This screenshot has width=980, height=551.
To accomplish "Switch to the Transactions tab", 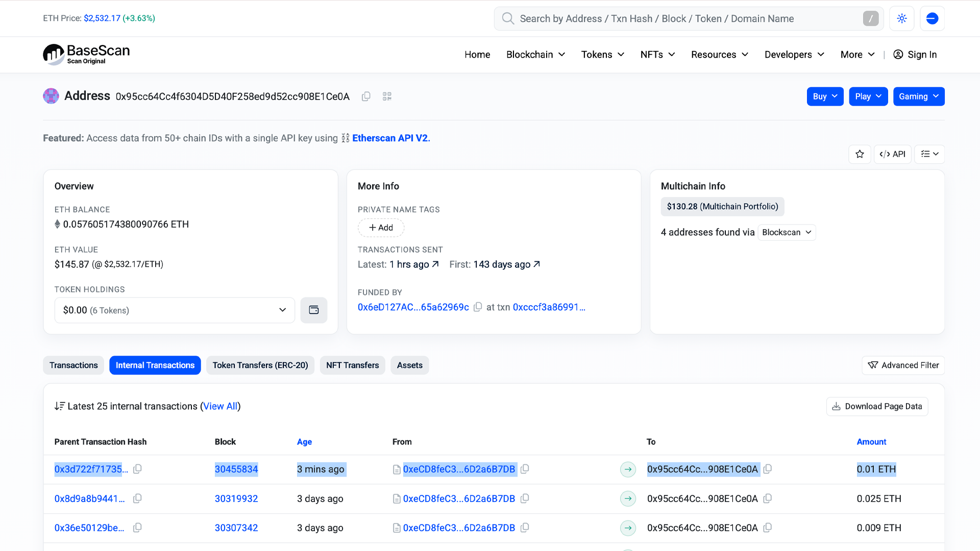I will pos(73,365).
